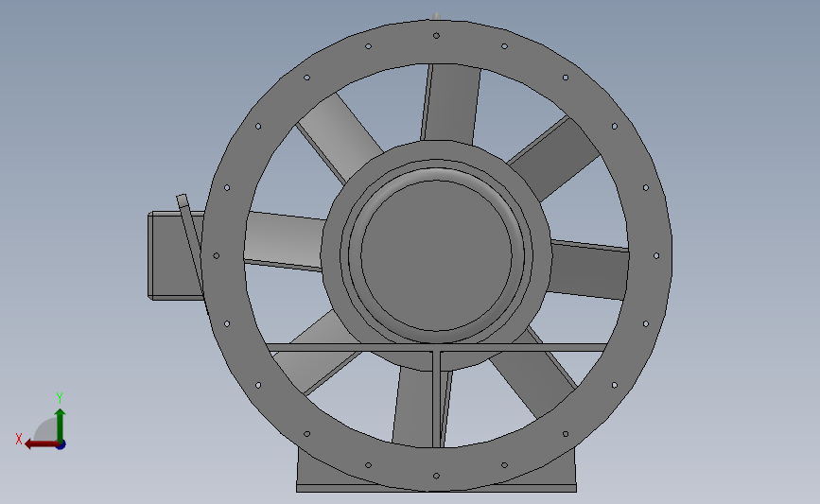
Task: Select the central motor hub cap face
Action: coord(436,255)
